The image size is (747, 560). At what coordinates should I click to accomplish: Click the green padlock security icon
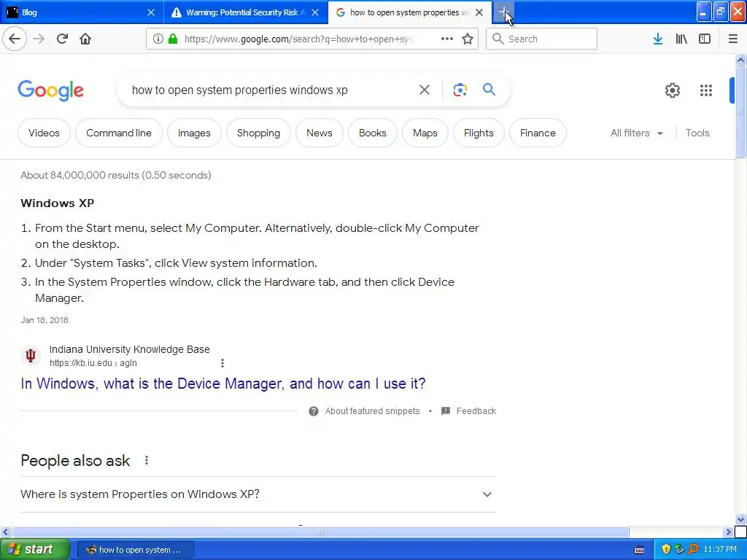coord(173,39)
